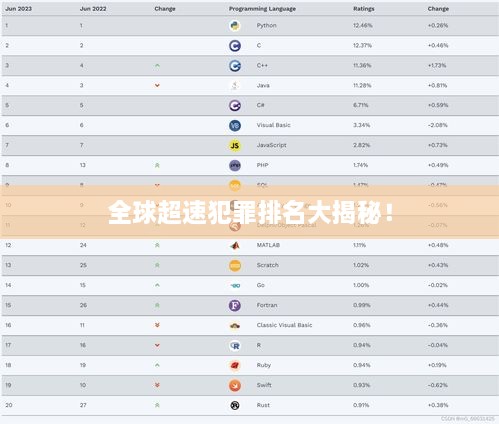Click Java's rating '11.28%'

pyautogui.click(x=362, y=85)
